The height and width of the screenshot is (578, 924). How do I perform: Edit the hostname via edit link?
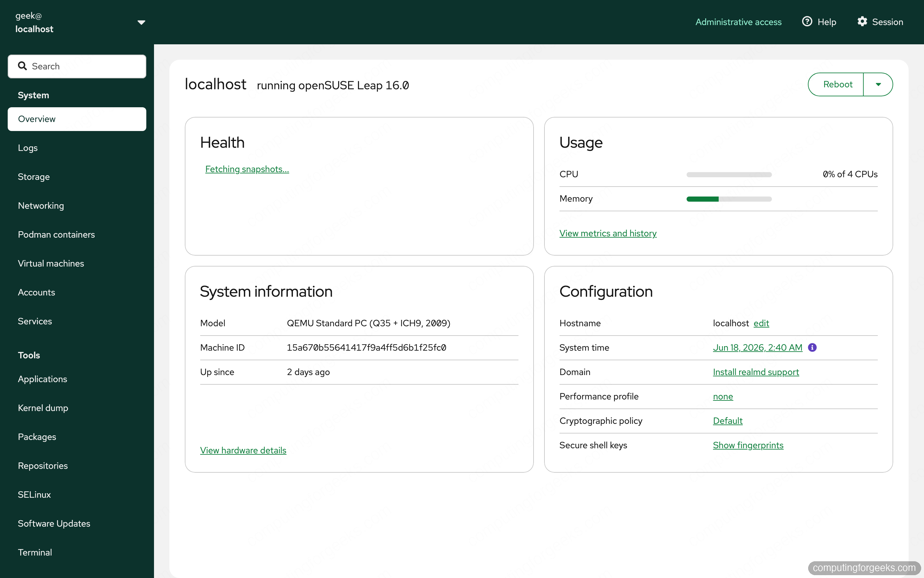point(761,323)
